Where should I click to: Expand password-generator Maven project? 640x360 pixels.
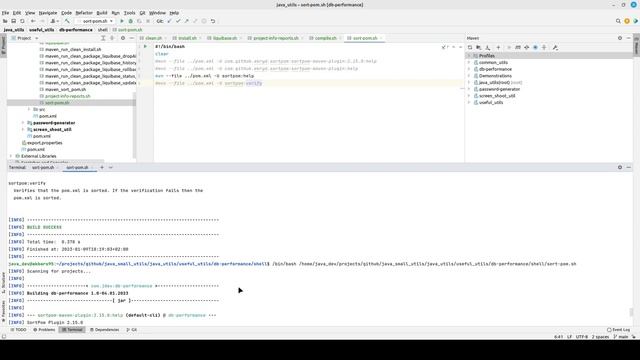(469, 89)
